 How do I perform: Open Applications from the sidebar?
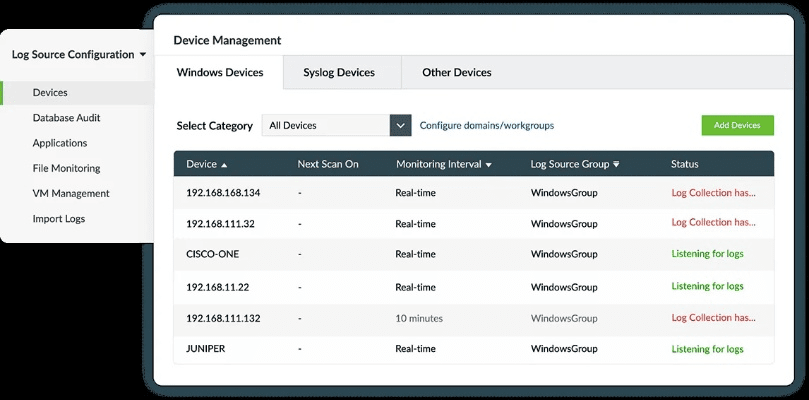coord(59,143)
